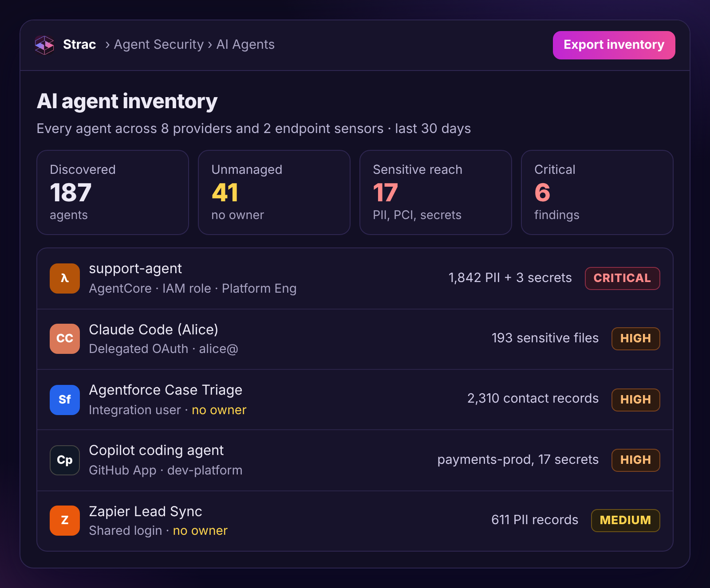Click HIGH badge for Agentforce Case Triage
This screenshot has height=588, width=710.
coord(636,400)
